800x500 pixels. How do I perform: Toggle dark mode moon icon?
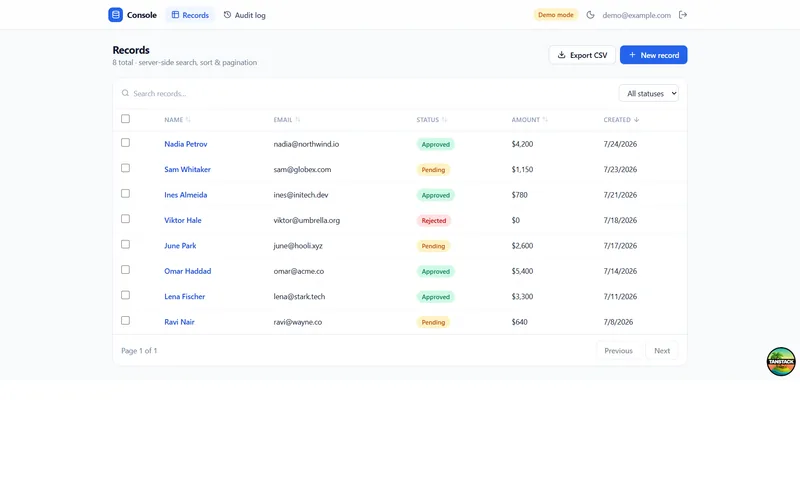click(590, 15)
